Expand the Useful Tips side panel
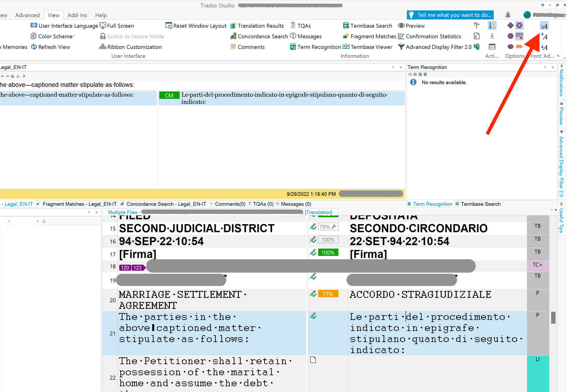567x392 pixels. (561, 218)
